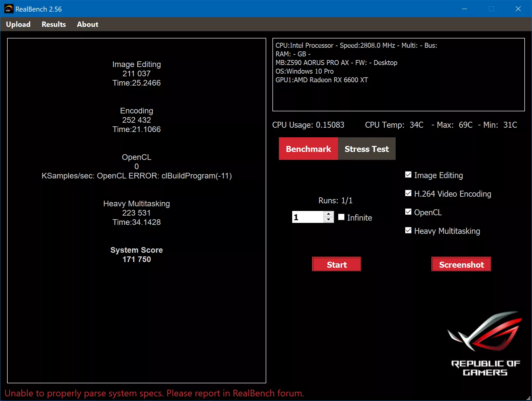The image size is (532, 401).
Task: Click the runs number input field
Action: (x=308, y=217)
